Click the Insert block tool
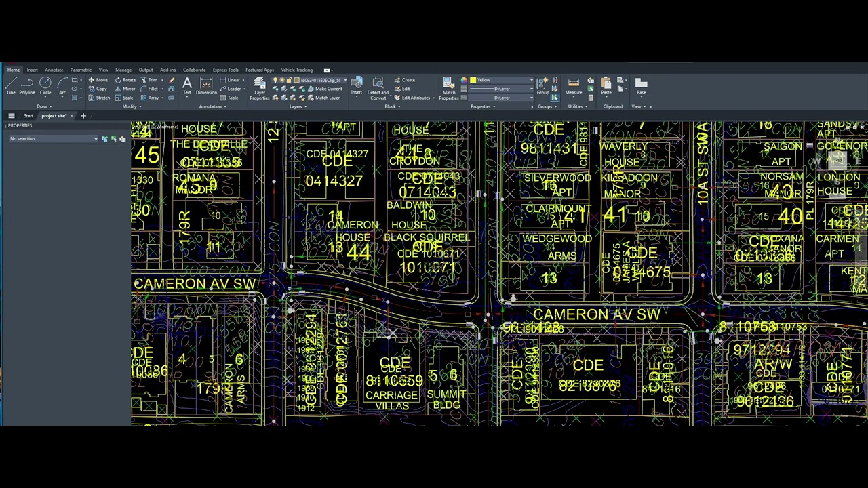This screenshot has width=868, height=488. point(357,85)
